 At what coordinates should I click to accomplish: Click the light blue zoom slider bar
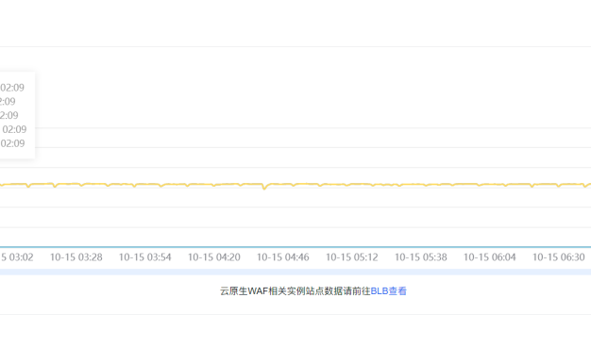[x=295, y=272]
